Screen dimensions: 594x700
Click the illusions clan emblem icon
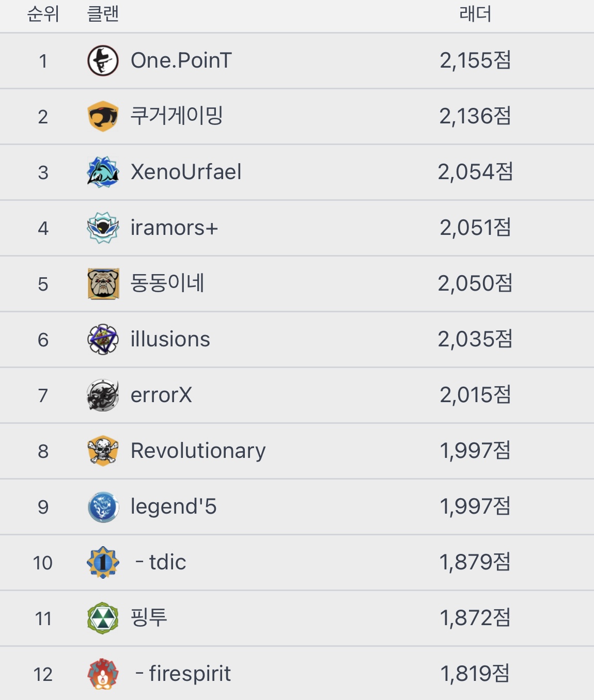pyautogui.click(x=103, y=339)
